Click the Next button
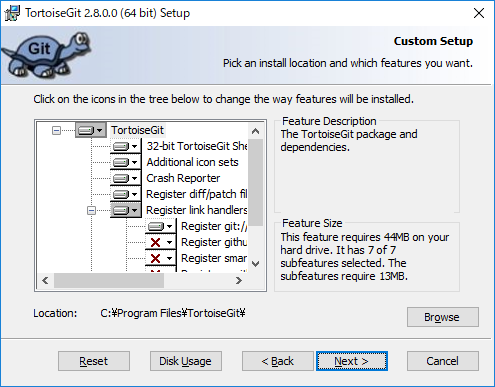The width and height of the screenshot is (495, 387). (352, 361)
